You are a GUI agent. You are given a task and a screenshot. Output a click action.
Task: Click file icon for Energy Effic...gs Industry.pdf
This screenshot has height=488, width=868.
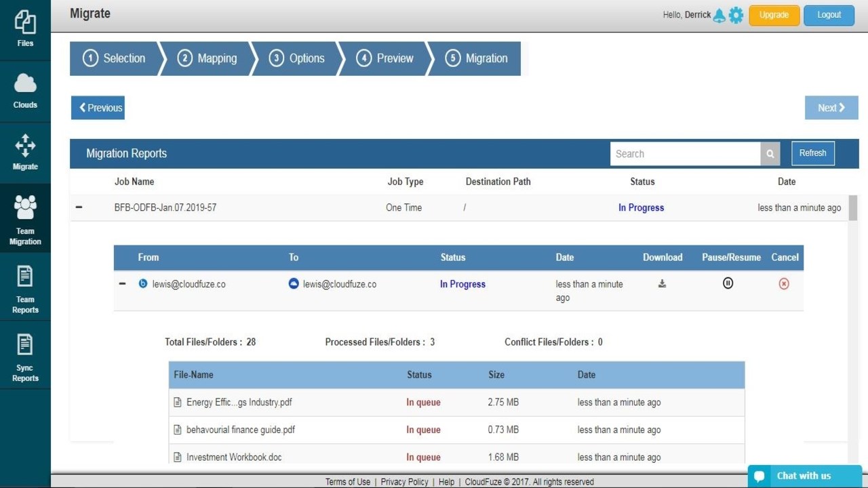[x=178, y=402]
